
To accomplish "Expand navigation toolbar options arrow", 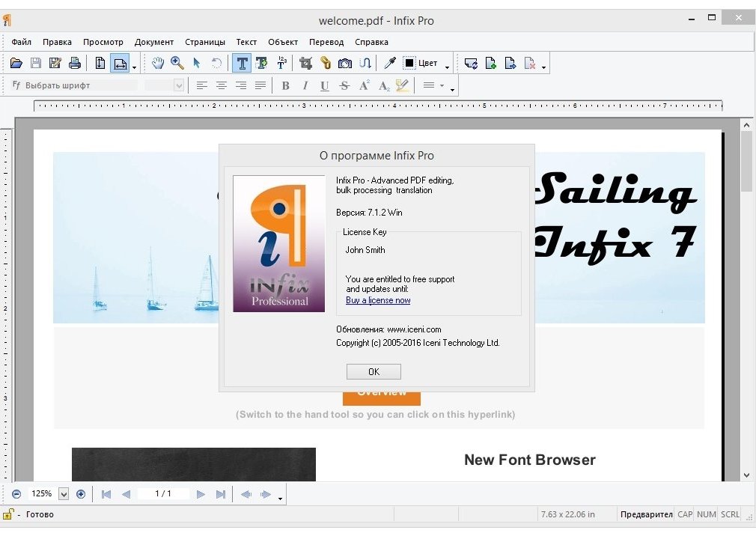I will 280,498.
